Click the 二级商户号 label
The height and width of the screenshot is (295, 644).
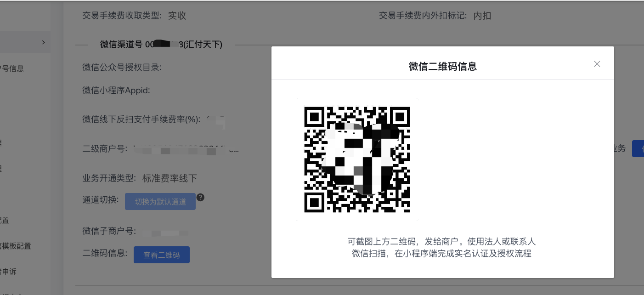104,149
